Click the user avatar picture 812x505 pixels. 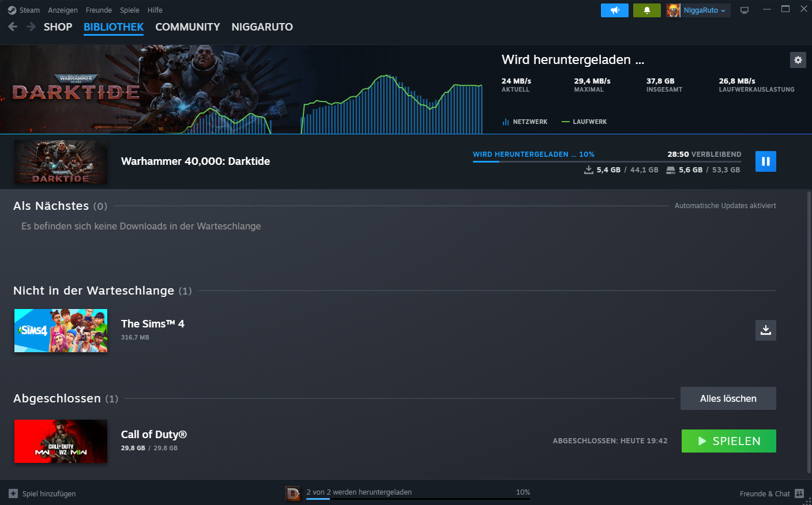coord(674,10)
